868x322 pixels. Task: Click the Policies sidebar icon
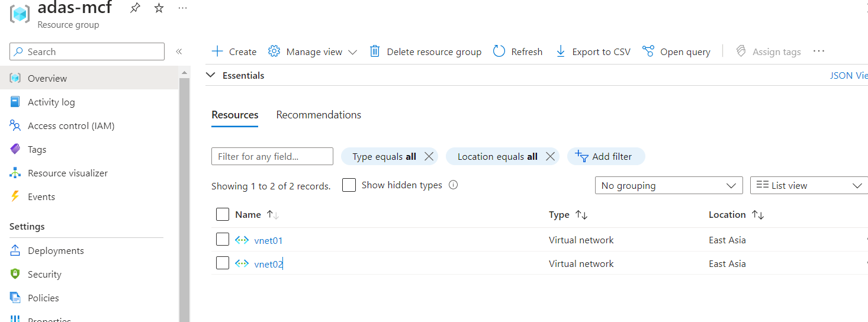click(x=15, y=298)
